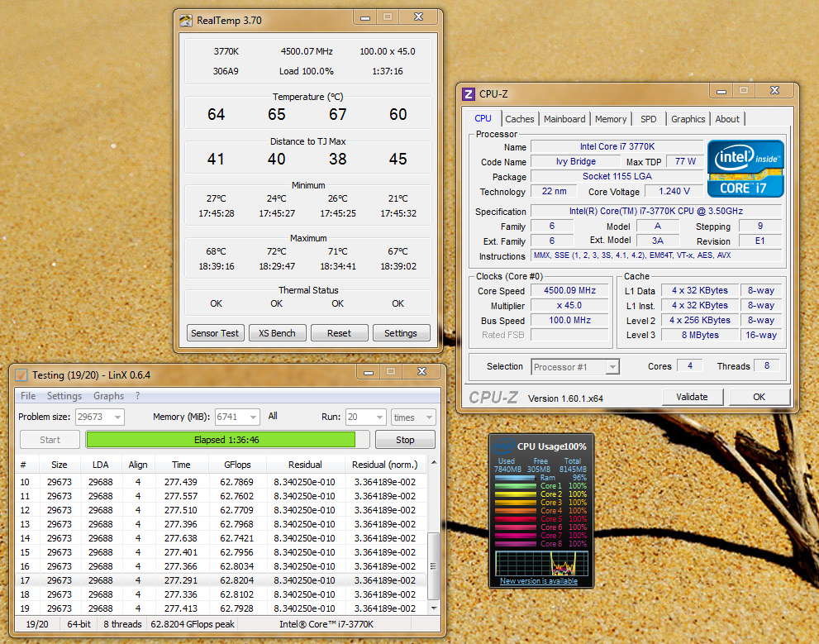The image size is (819, 644).
Task: Select the CPU tab in CPU-Z
Action: point(483,118)
